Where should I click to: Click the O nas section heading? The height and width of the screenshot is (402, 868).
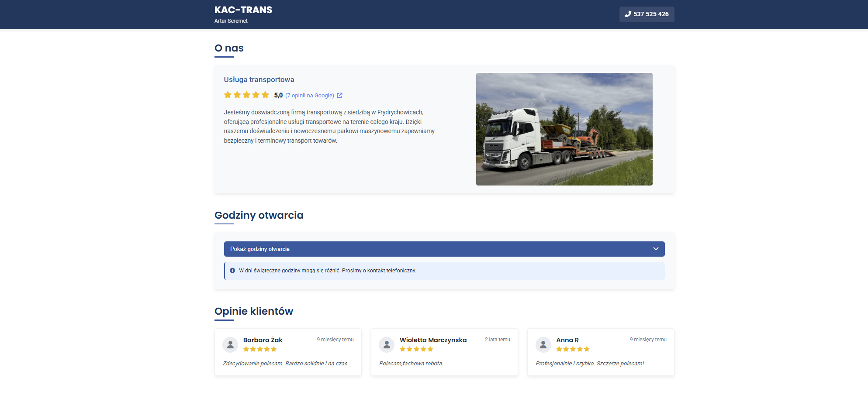click(x=229, y=48)
